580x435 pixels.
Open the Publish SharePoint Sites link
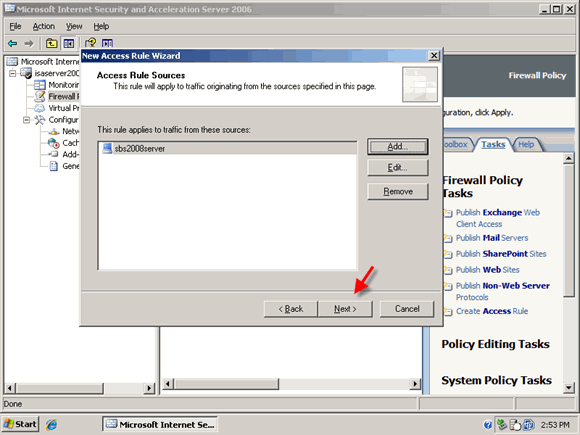click(501, 254)
